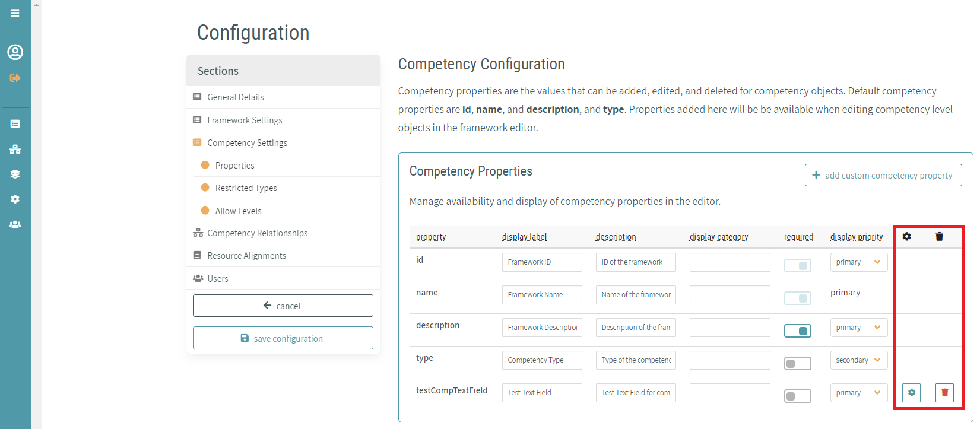Image resolution: width=980 pixels, height=429 pixels.
Task: Open the users group icon in sidebar
Action: (x=15, y=224)
